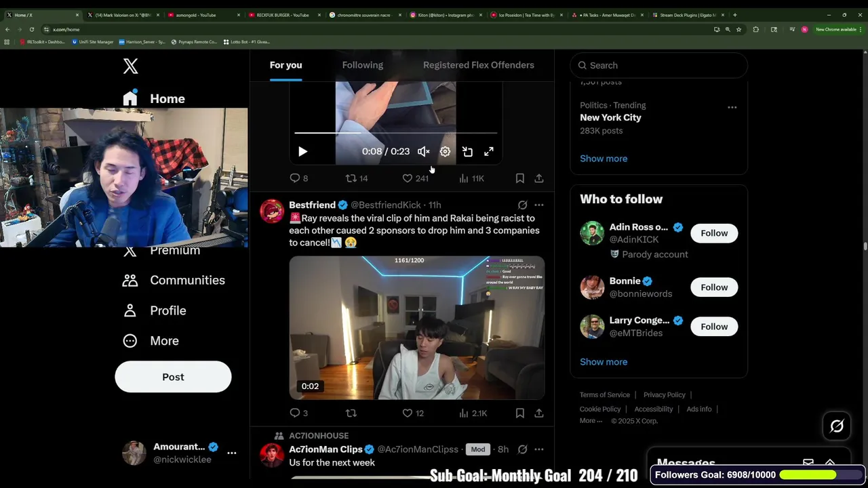Unmute the video with speaker icon

(423, 152)
